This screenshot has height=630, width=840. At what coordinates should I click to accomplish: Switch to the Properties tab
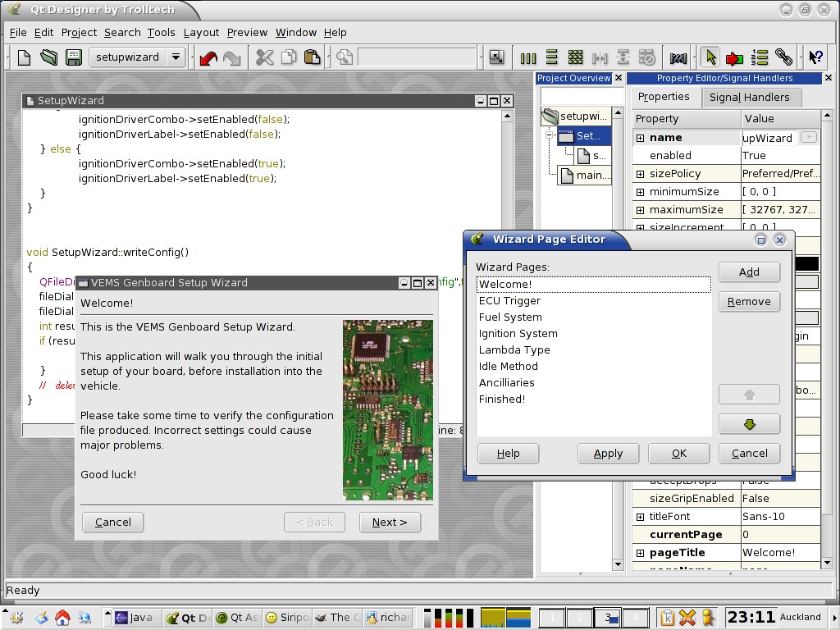[664, 97]
